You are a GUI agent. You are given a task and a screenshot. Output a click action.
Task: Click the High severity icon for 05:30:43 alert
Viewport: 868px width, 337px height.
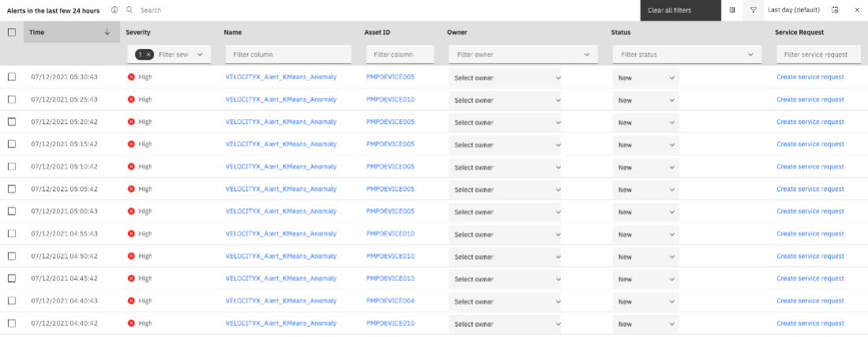tap(131, 77)
